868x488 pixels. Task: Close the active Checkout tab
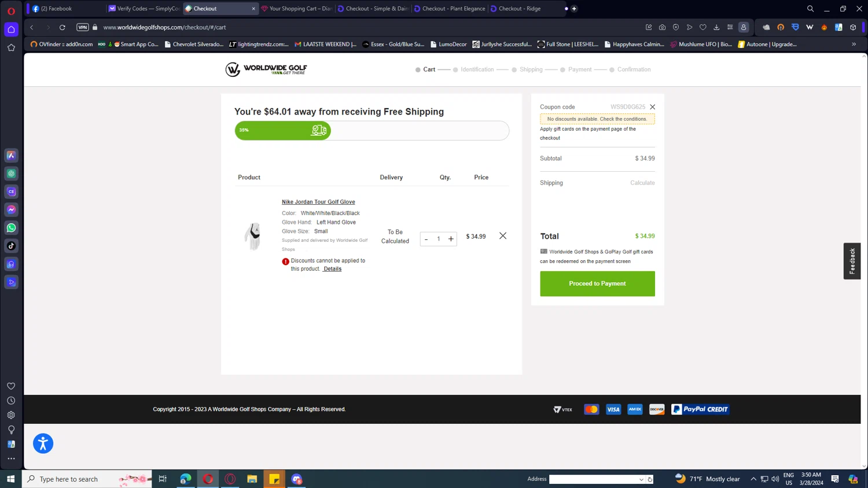253,9
